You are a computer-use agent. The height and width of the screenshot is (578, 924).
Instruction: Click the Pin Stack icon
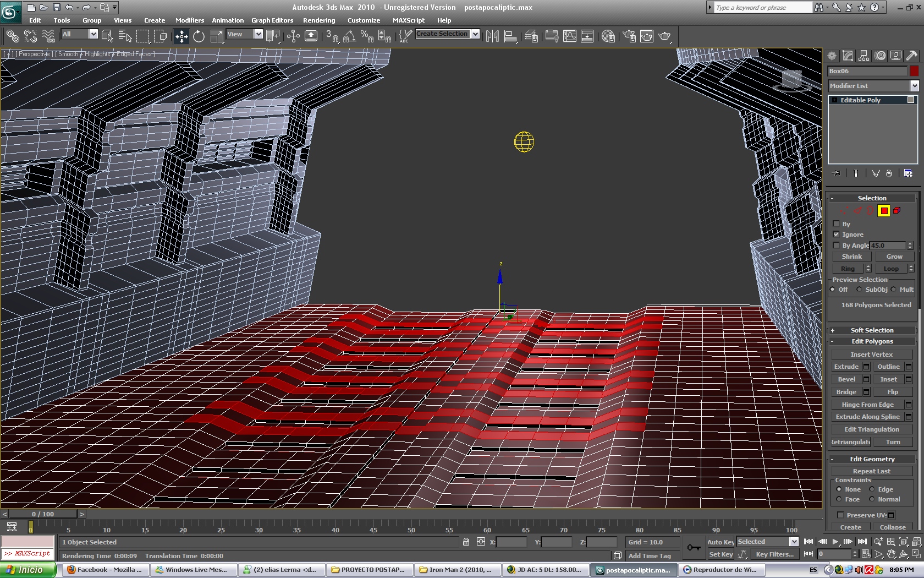pos(837,173)
